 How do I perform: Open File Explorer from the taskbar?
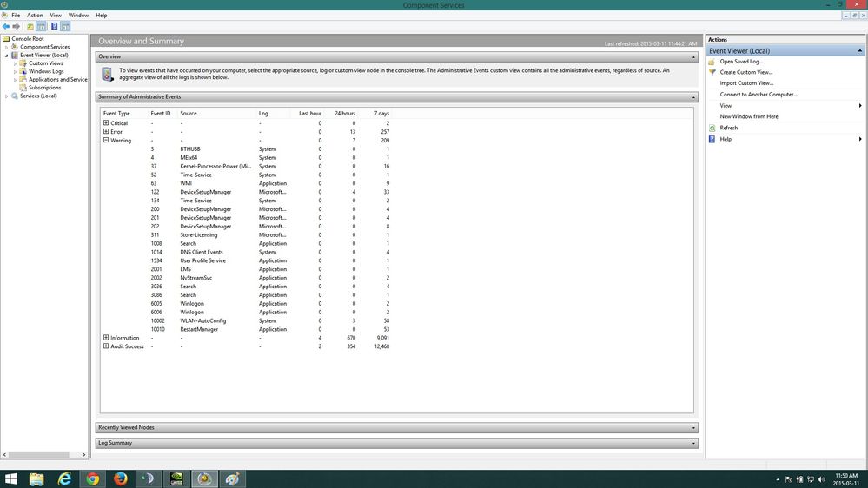36,478
